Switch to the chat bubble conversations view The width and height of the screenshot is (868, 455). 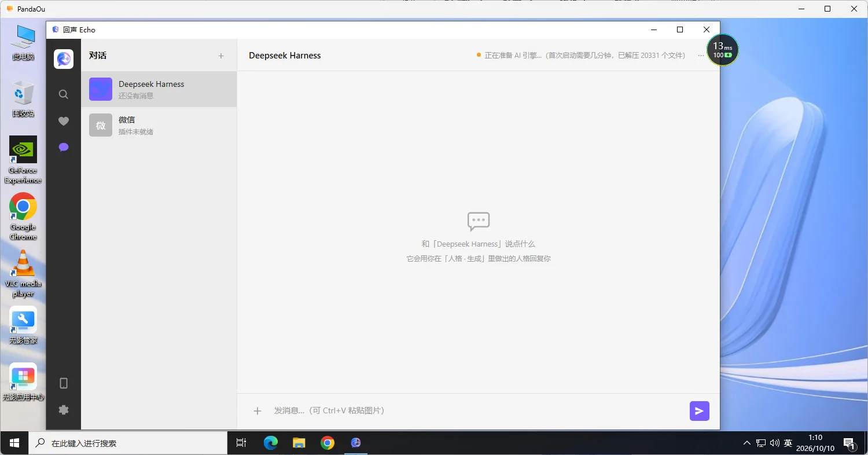pos(64,148)
